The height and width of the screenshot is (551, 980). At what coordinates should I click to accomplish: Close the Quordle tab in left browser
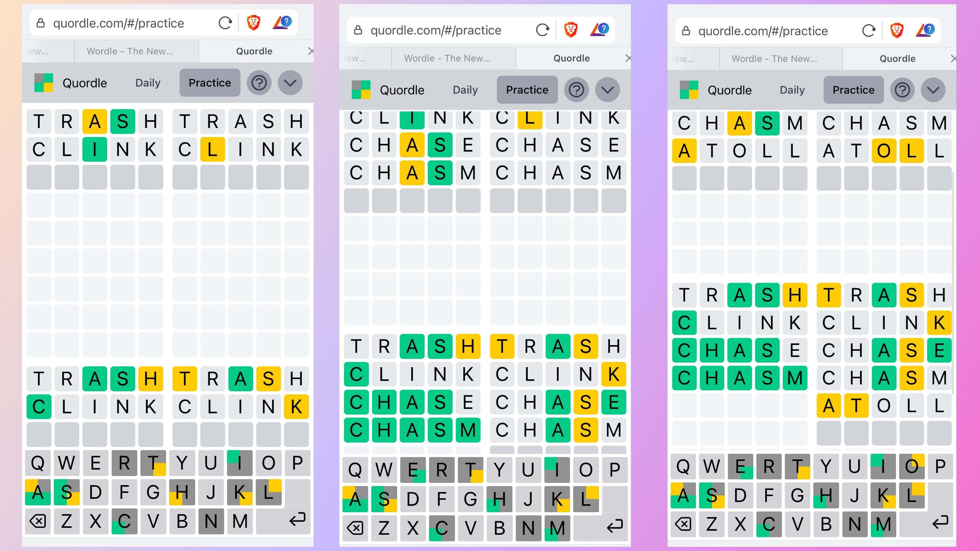point(311,51)
